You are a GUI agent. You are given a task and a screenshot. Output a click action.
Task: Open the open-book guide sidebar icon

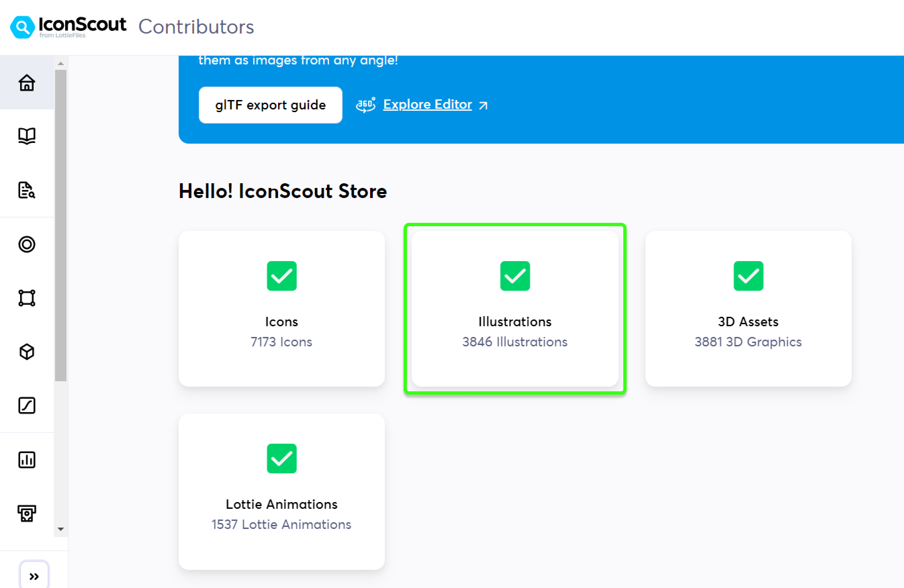coord(27,136)
